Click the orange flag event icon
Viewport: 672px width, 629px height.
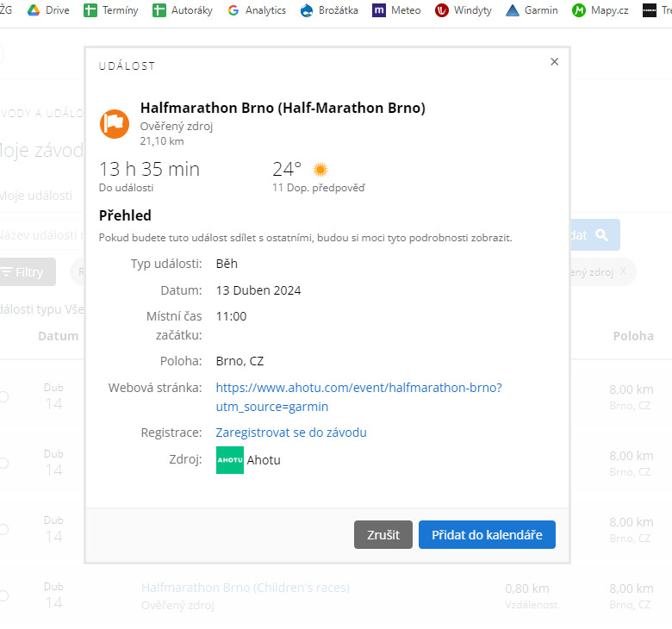pos(115,123)
